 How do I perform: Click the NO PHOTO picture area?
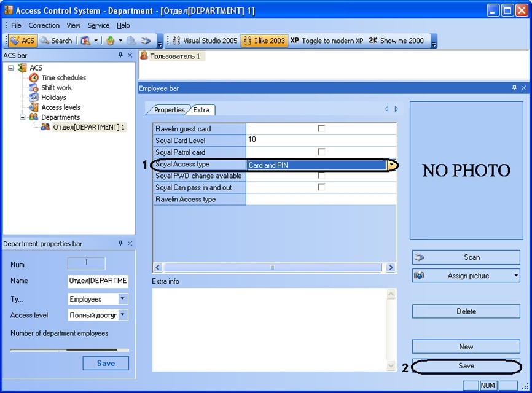[466, 170]
